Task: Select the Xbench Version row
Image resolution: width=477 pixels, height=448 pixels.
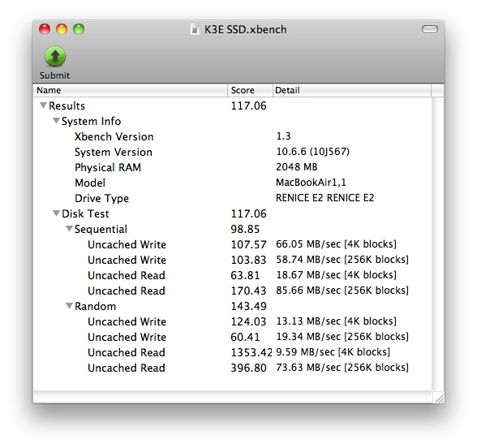Action: pos(232,136)
